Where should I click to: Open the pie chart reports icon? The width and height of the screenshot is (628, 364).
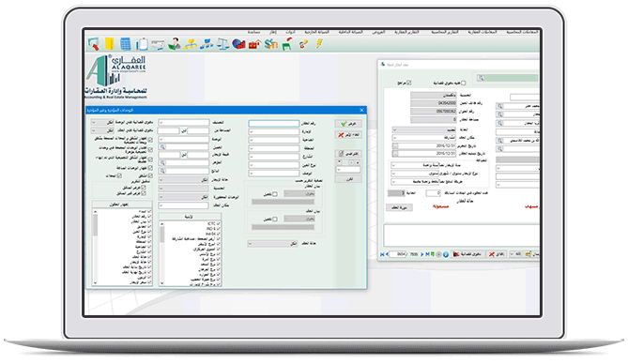click(x=238, y=44)
